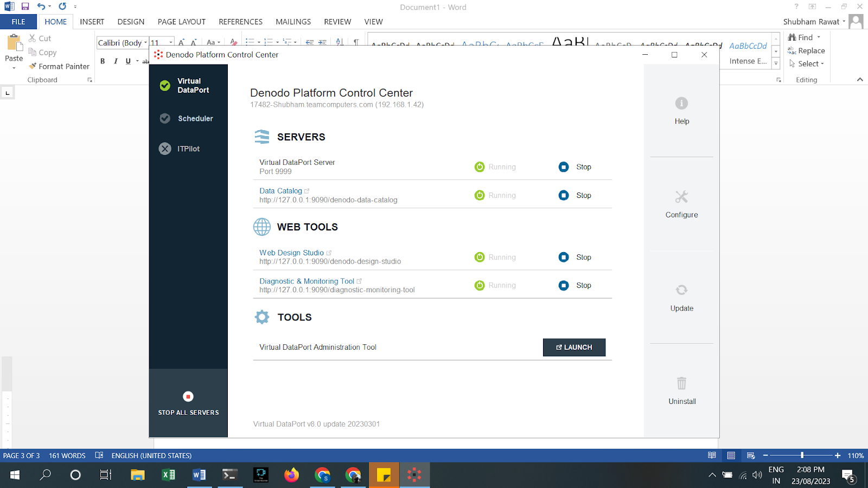868x488 pixels.
Task: Click the Update icon in Control Center
Action: click(681, 290)
